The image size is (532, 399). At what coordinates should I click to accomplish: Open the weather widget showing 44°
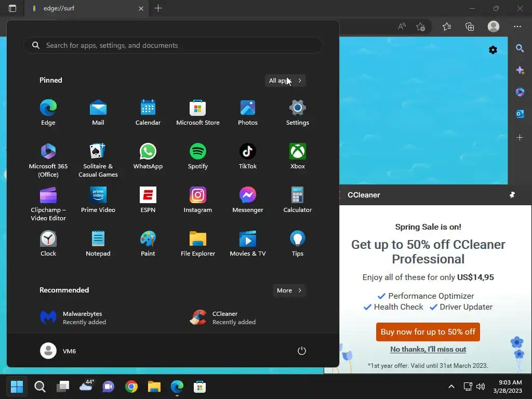86,386
